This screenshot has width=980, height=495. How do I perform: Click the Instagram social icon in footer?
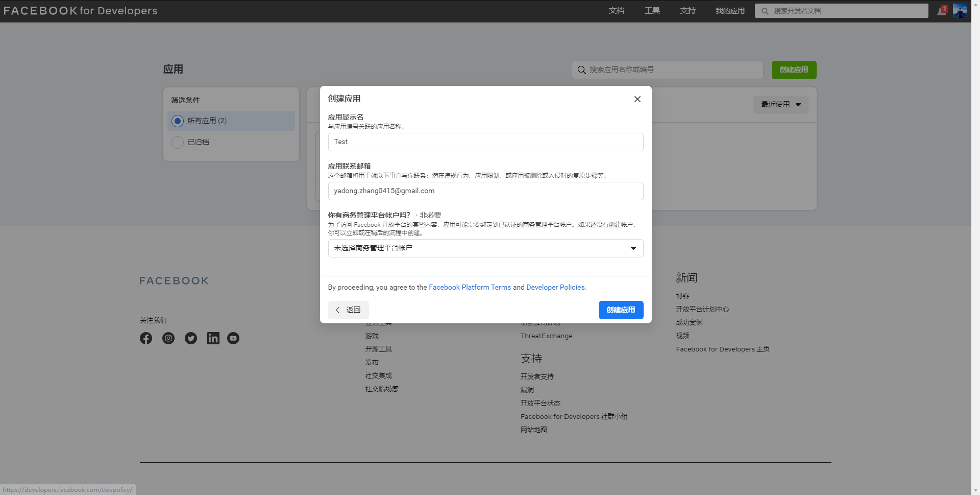pos(168,338)
